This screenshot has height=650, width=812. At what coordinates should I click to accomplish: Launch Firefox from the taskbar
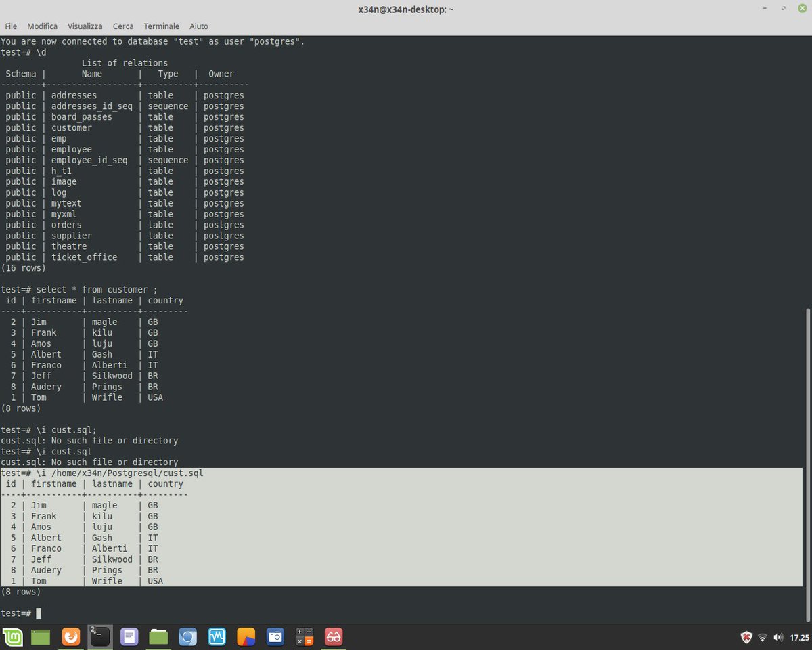71,636
